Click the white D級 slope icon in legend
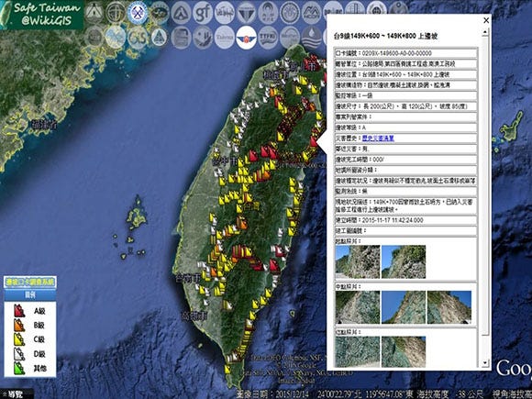 (19, 354)
